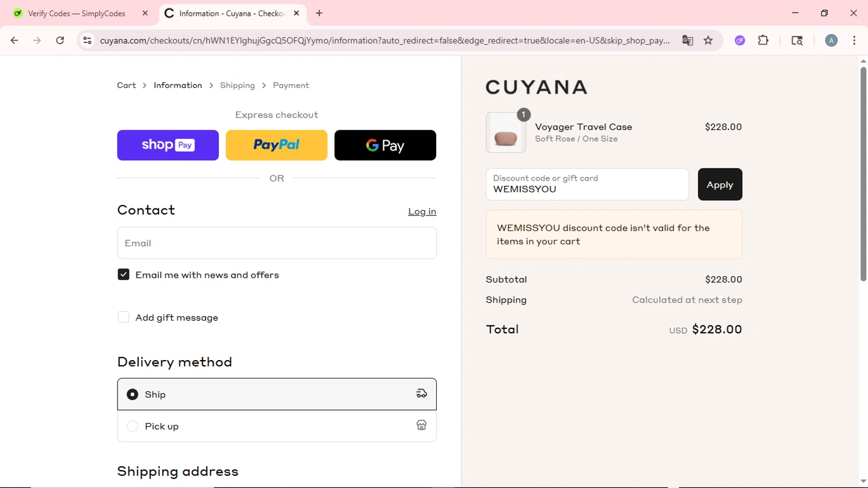
Task: Check out with Shop Pay
Action: (168, 145)
